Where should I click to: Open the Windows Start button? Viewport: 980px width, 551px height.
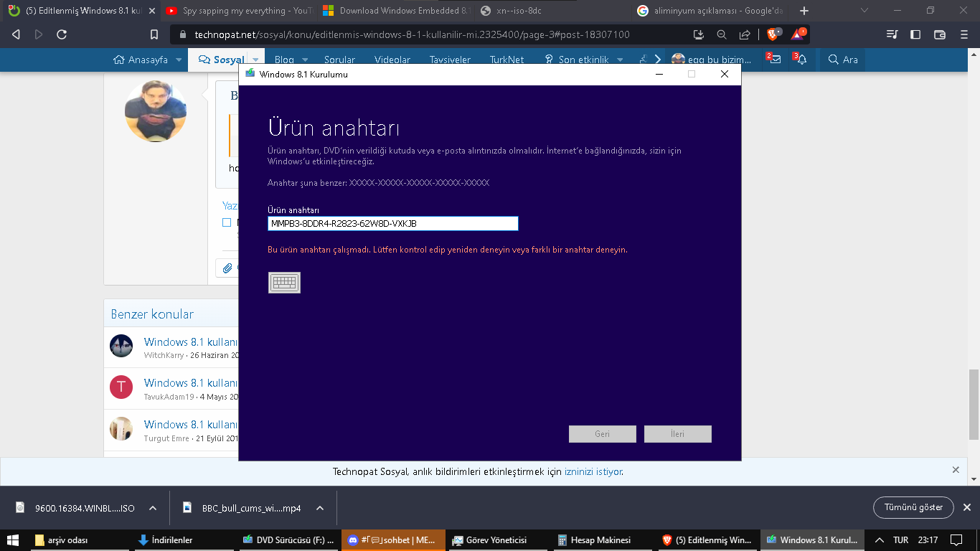(x=12, y=540)
